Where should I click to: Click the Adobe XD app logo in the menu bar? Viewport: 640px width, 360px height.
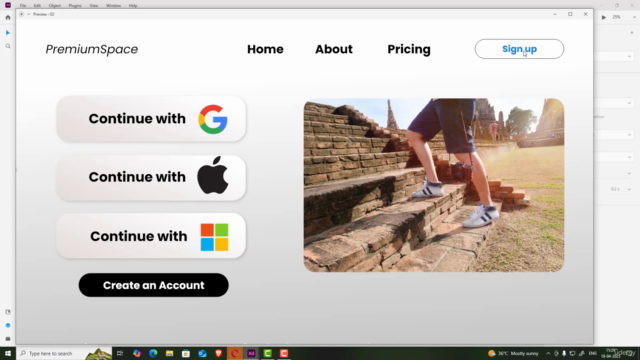[x=8, y=5]
